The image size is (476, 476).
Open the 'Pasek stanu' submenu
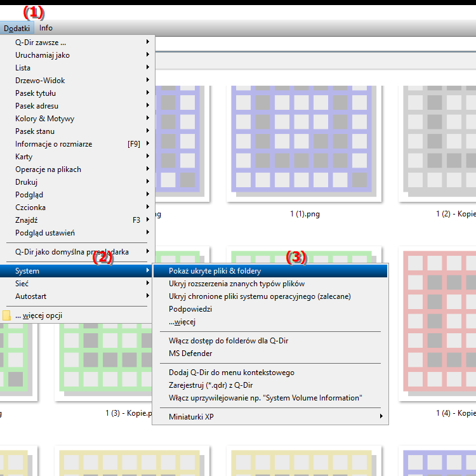77,131
